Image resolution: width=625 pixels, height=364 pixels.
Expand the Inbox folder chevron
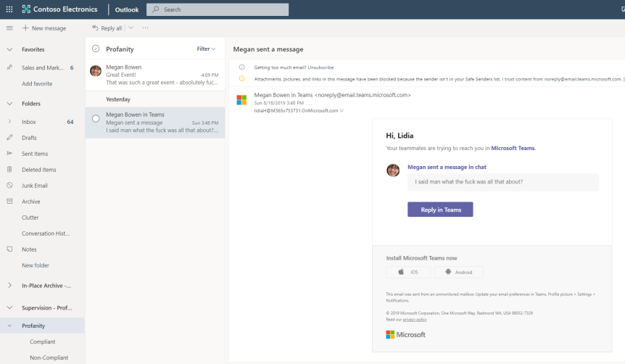(9, 122)
